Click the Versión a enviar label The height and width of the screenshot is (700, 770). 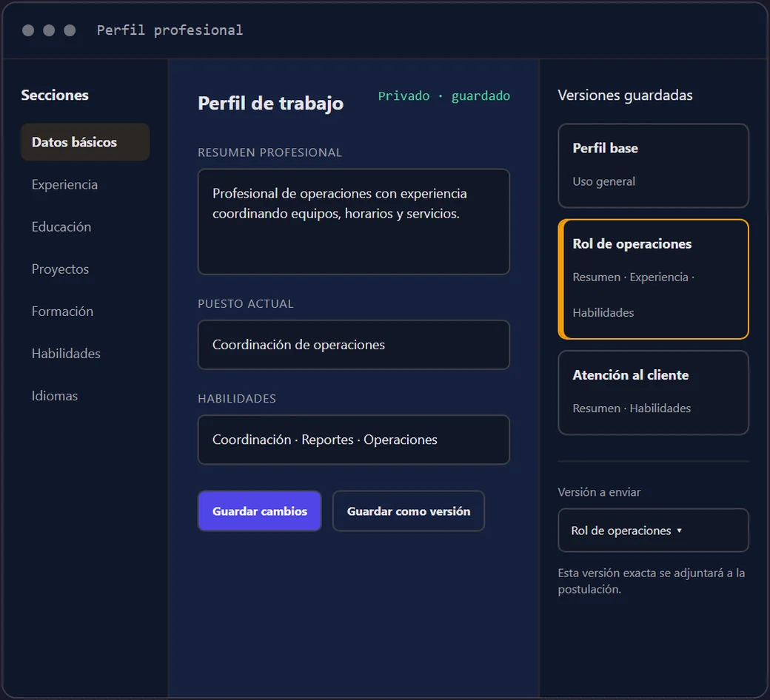[x=599, y=492]
